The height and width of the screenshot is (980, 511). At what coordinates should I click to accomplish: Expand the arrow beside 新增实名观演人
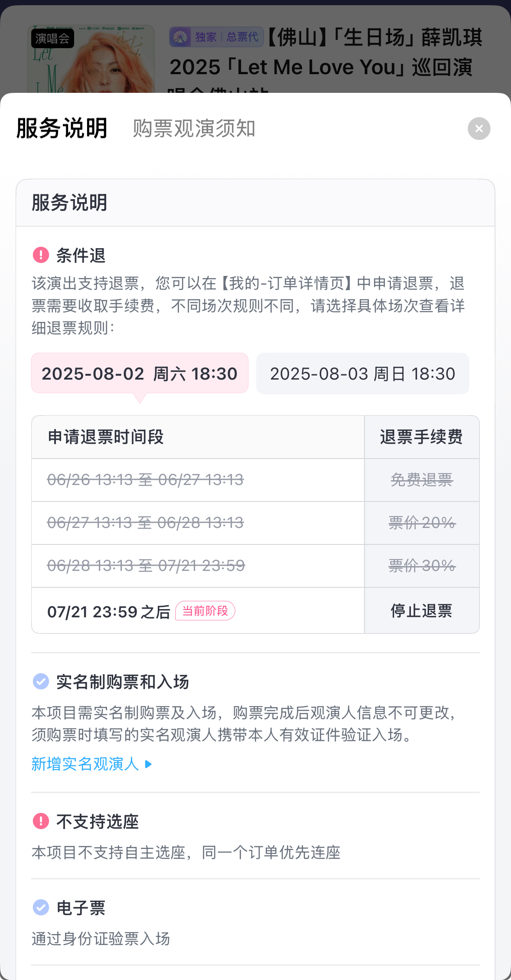149,764
